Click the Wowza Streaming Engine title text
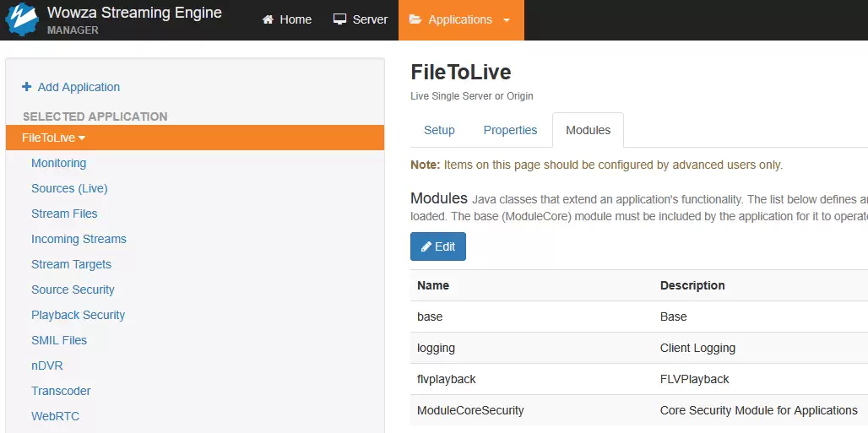 pyautogui.click(x=134, y=13)
